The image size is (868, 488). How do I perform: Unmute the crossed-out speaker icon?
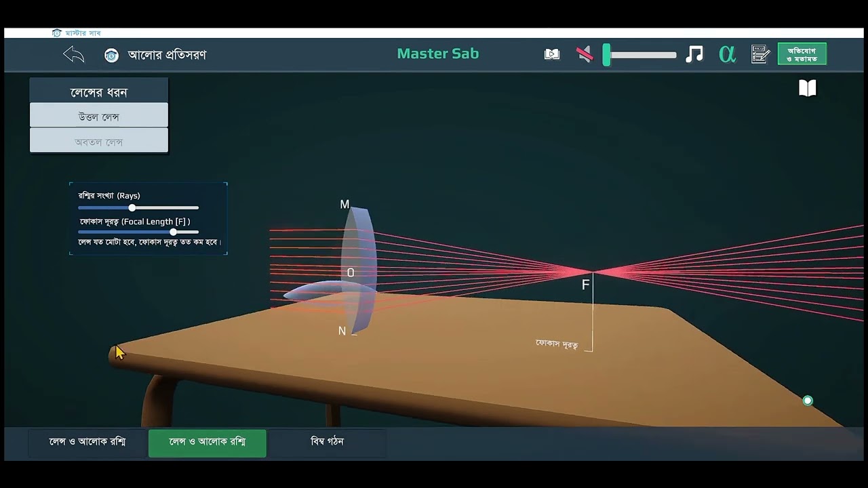[585, 54]
